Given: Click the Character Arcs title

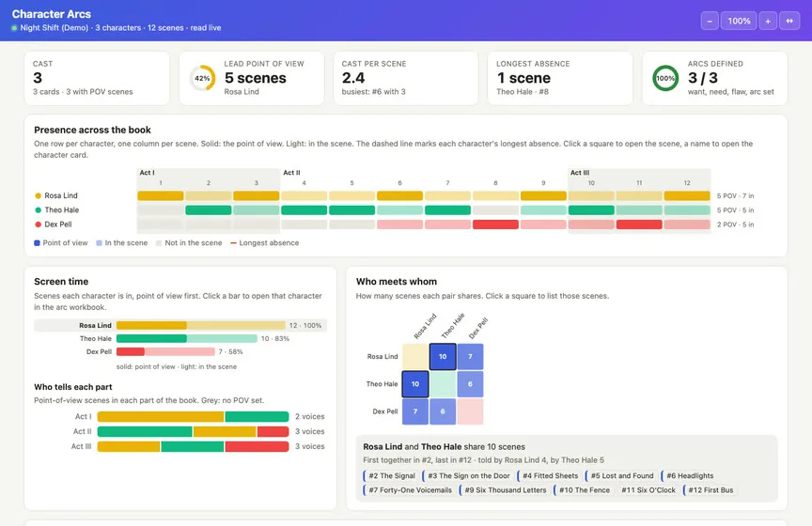Looking at the screenshot, I should pyautogui.click(x=52, y=14).
